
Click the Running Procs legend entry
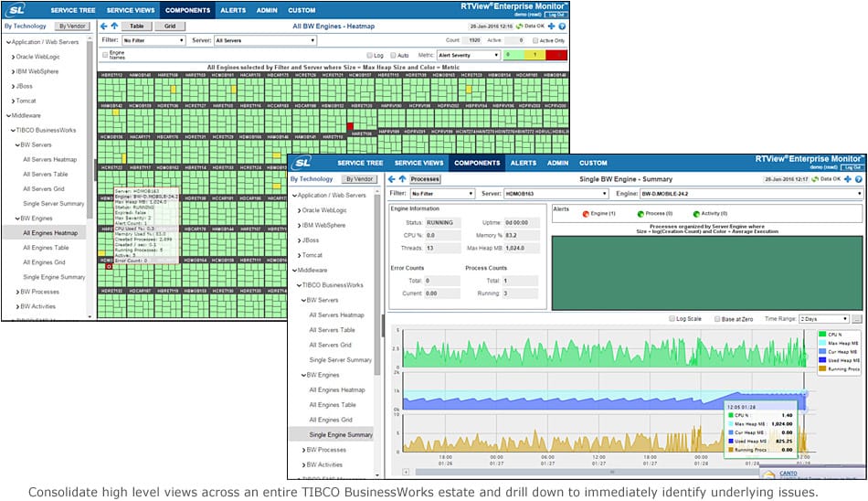tap(839, 369)
